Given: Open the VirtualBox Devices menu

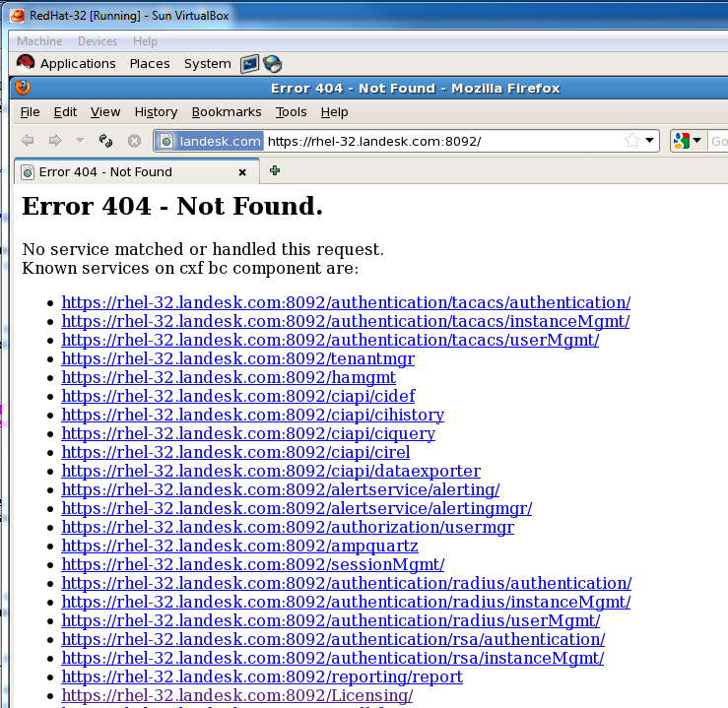Looking at the screenshot, I should (98, 41).
